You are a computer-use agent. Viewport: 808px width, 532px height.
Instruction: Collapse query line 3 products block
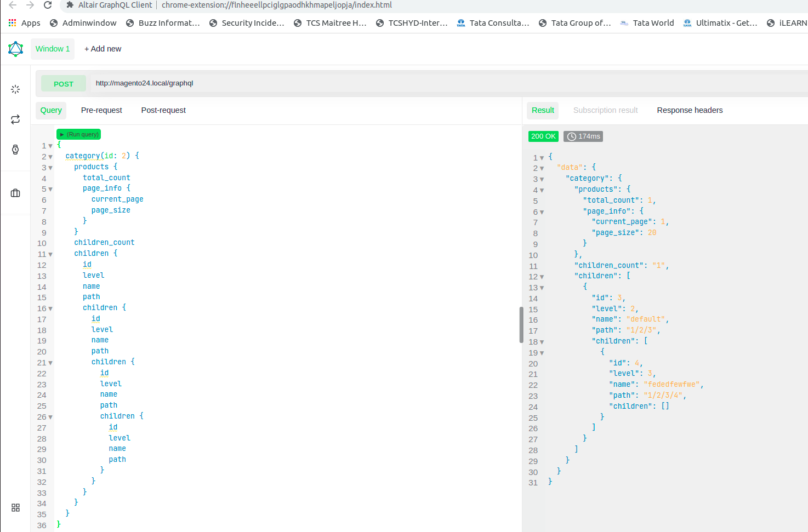coord(50,168)
